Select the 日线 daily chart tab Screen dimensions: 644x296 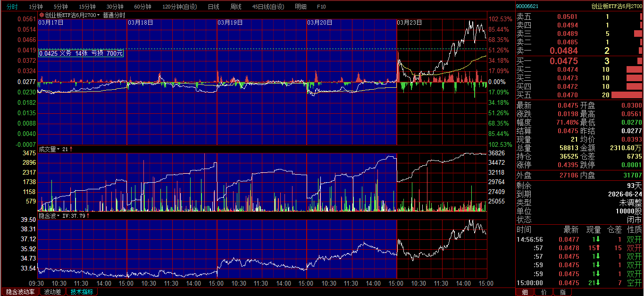(x=213, y=7)
